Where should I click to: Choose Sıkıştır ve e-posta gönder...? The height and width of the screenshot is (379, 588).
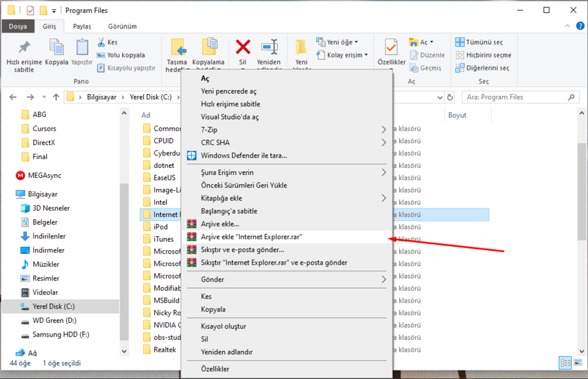[287, 250]
